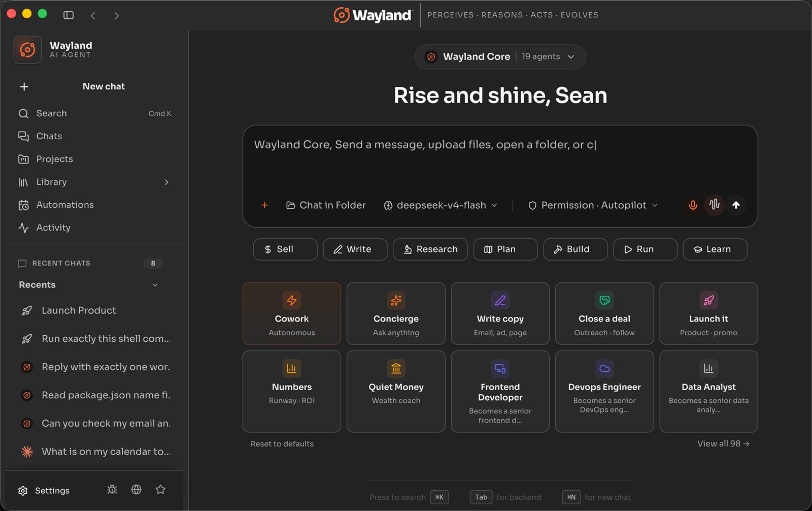Select the Sell category chip

click(285, 249)
